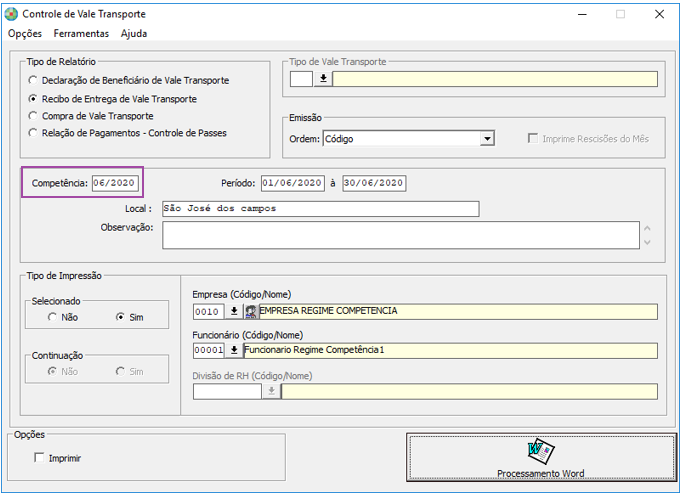Tick the Imprimir checkbox

39,457
